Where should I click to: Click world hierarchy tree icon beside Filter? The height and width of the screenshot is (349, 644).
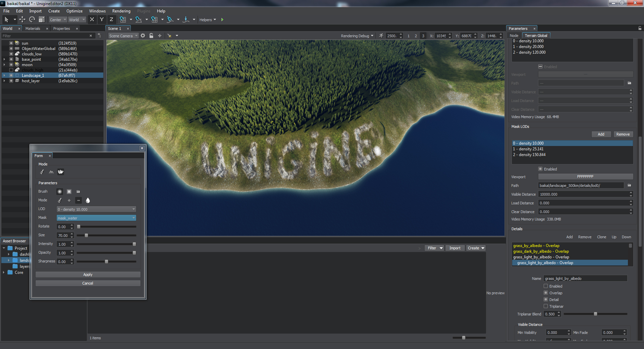pos(99,36)
